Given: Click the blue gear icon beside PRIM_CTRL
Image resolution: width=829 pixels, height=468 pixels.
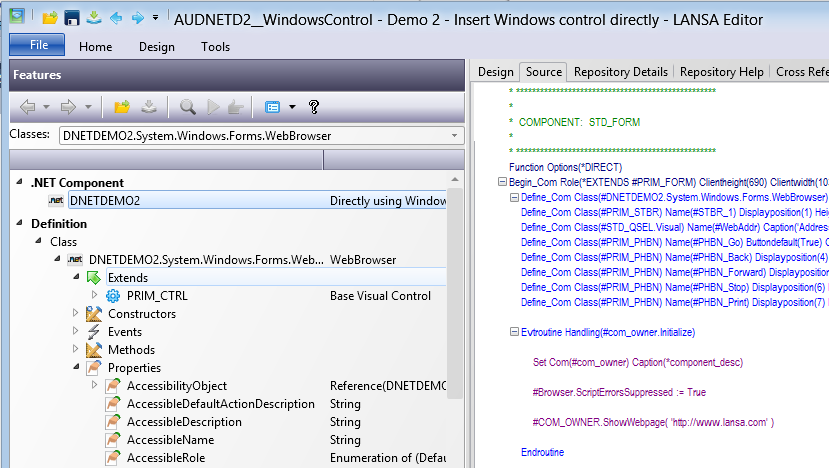Looking at the screenshot, I should (113, 296).
